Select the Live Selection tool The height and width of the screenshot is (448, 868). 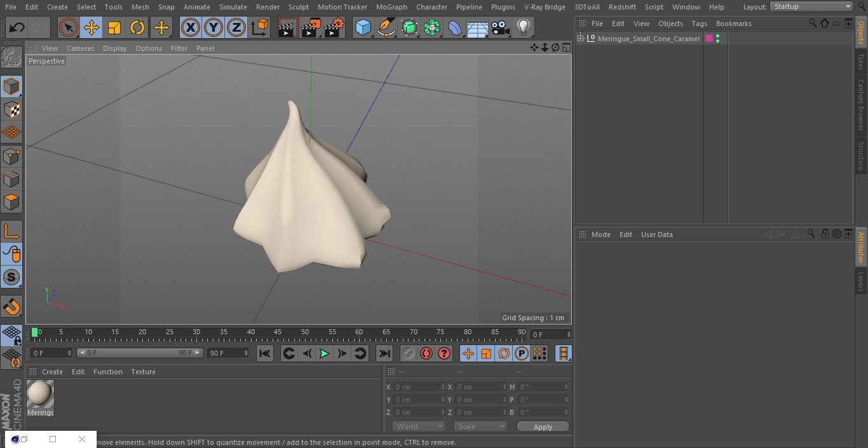[x=69, y=28]
